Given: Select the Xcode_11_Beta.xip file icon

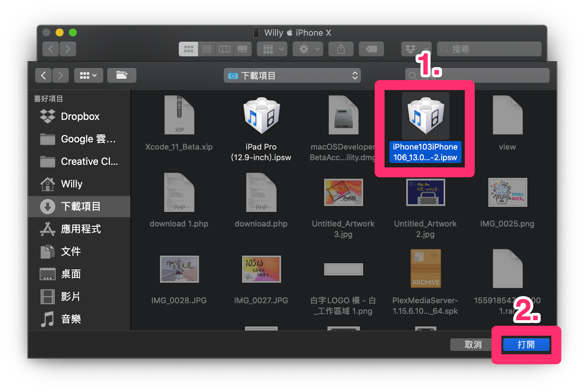Looking at the screenshot, I should (179, 115).
